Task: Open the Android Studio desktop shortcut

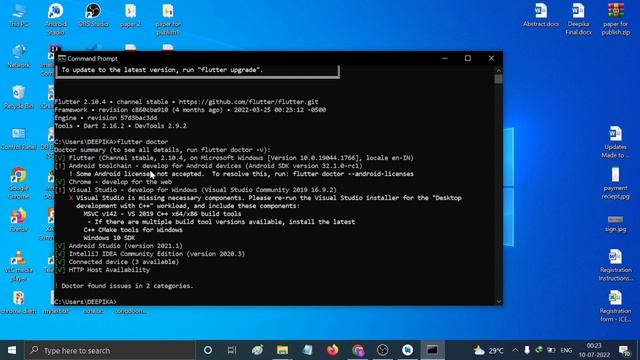Action: pyautogui.click(x=56, y=19)
